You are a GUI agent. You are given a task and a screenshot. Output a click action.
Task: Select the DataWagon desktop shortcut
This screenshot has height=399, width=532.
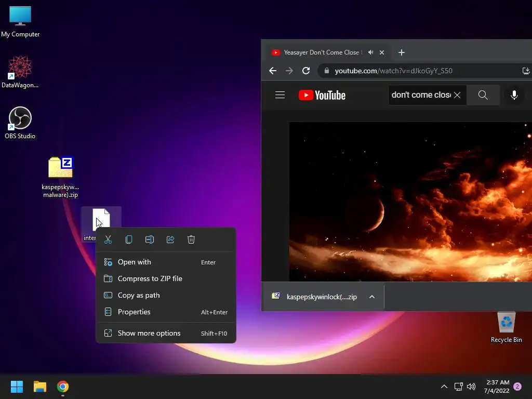[20, 72]
